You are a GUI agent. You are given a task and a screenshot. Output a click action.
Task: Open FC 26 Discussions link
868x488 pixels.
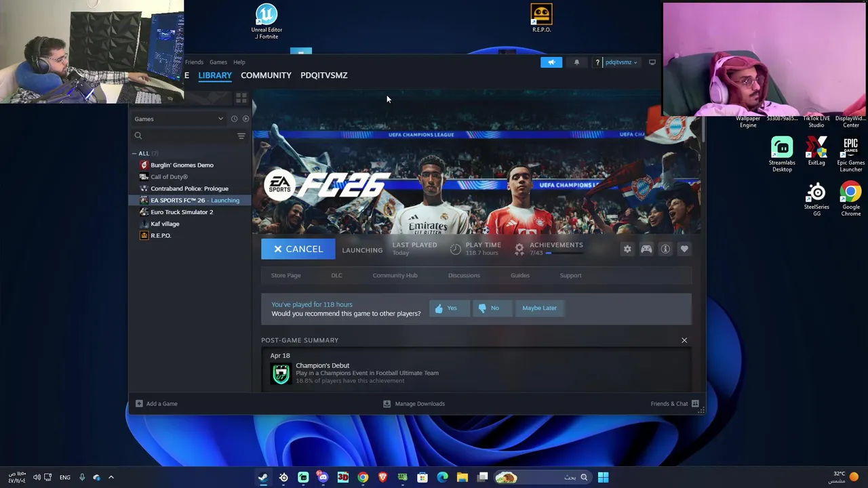(x=464, y=275)
